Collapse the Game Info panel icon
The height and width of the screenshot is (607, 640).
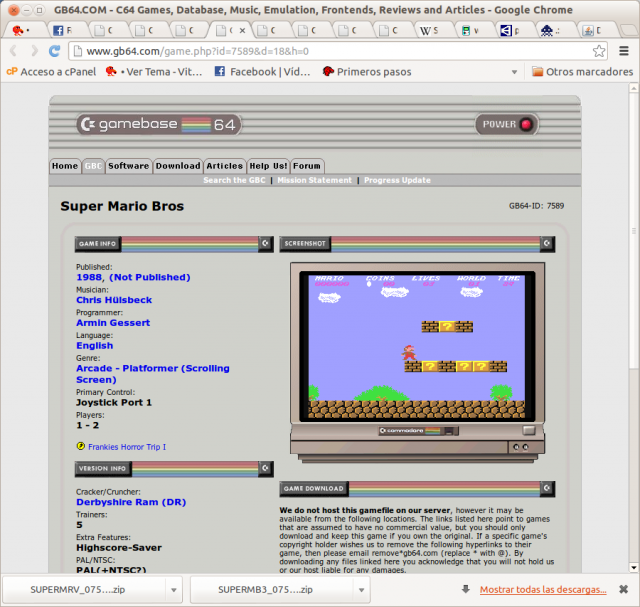coord(265,244)
